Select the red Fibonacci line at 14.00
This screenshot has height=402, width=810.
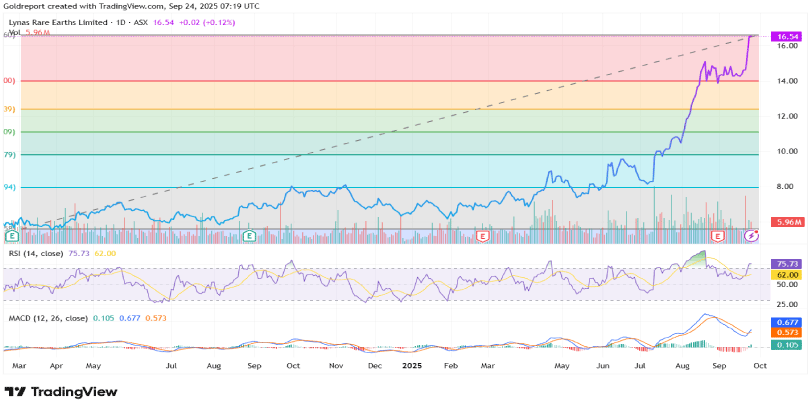click(x=400, y=81)
